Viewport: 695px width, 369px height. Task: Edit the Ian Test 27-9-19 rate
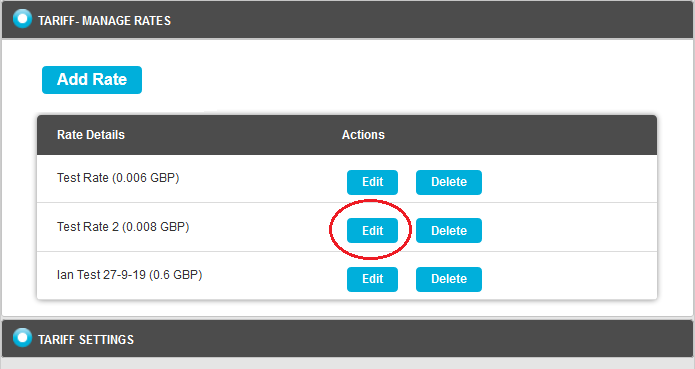tap(372, 279)
